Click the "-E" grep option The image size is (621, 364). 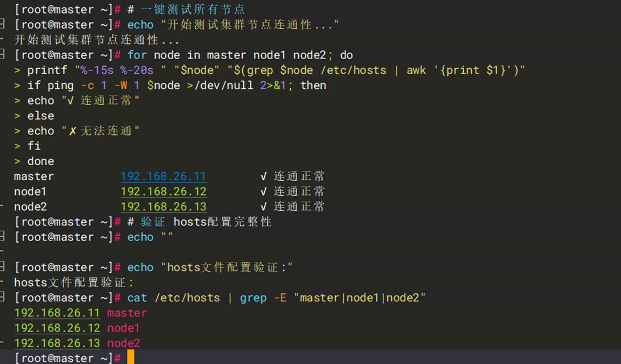(x=280, y=297)
